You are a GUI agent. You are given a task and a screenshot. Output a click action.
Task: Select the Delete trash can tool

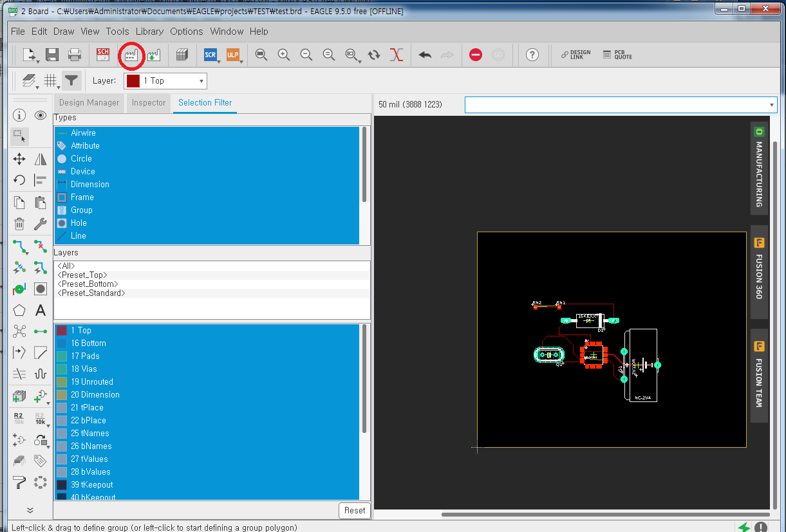(19, 224)
